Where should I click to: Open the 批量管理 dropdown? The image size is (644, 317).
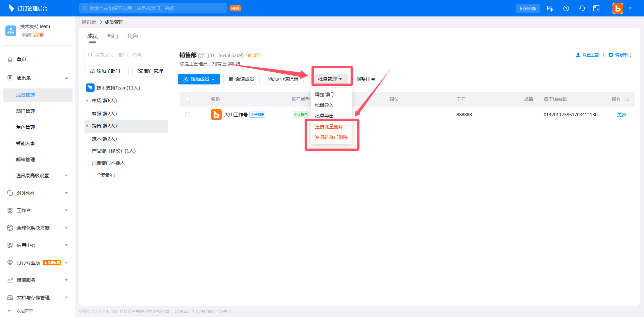coord(330,79)
